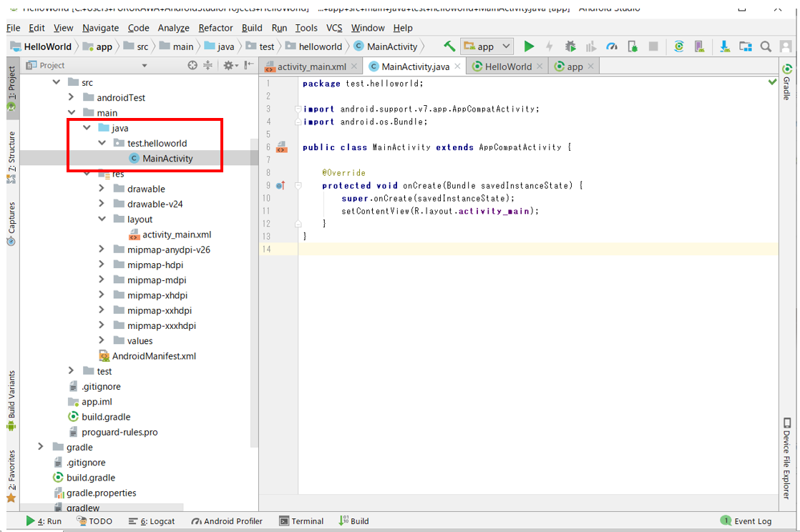Click Collapse All icon in Project panel
The width and height of the screenshot is (800, 532).
pos(208,65)
